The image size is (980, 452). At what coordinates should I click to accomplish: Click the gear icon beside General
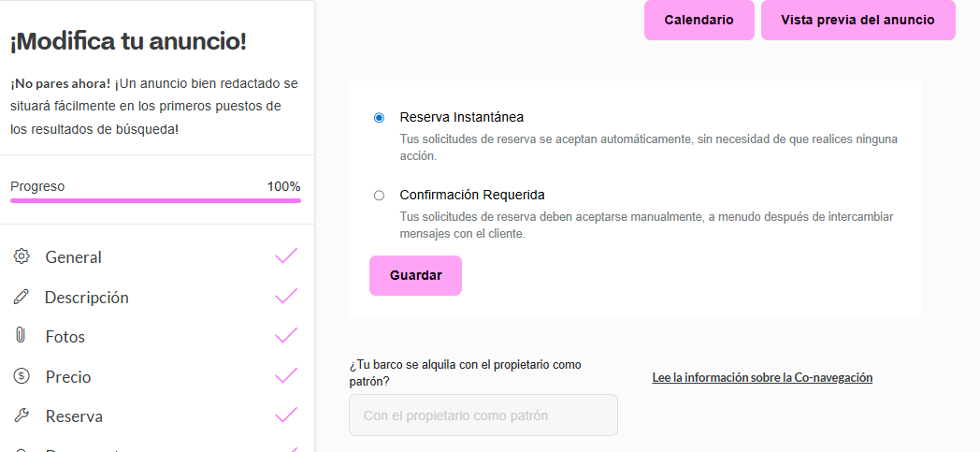[x=22, y=256]
